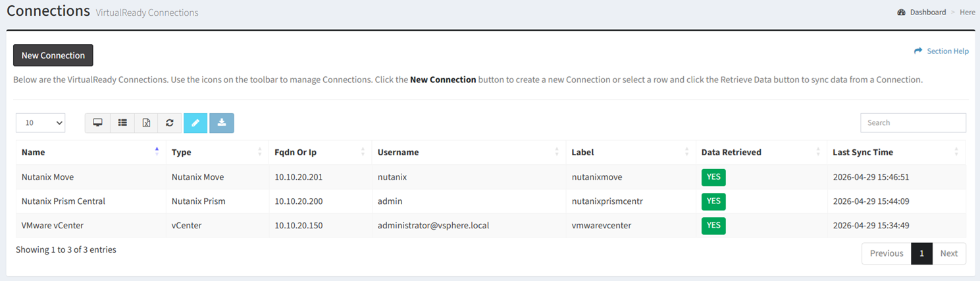Viewport: 980px width, 281px height.
Task: Open the page size dropdown showing 10
Action: [x=40, y=122]
